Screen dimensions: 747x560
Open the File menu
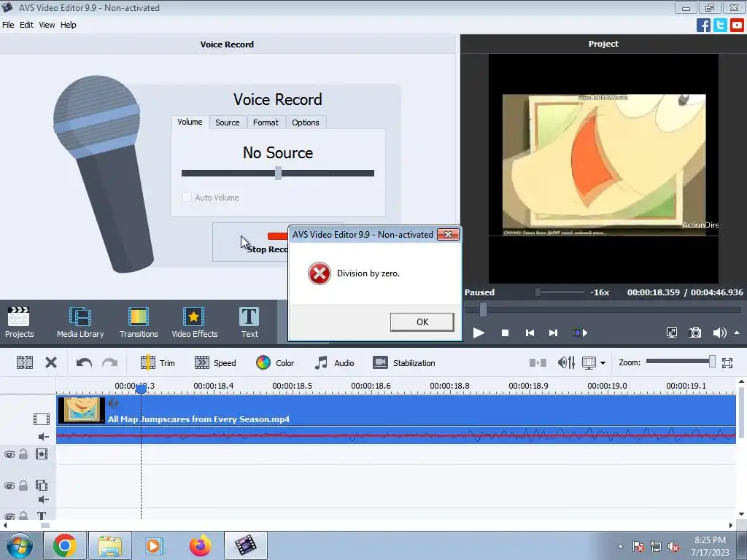click(x=8, y=25)
